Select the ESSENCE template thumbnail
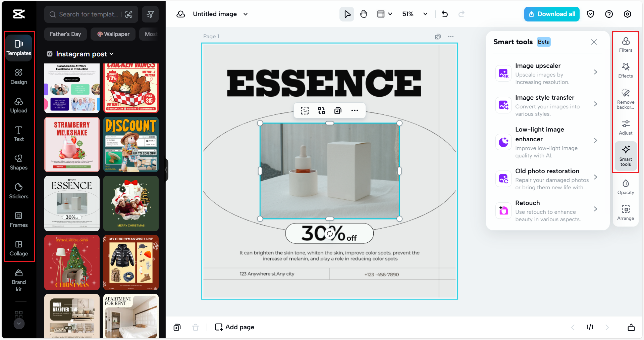 (72, 203)
